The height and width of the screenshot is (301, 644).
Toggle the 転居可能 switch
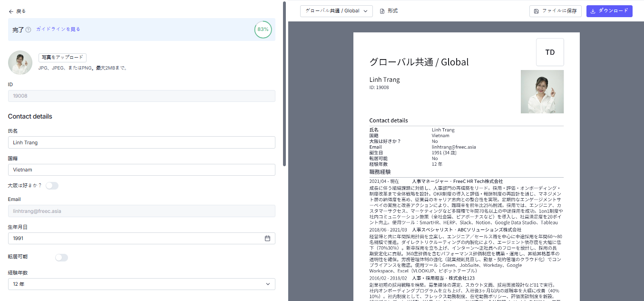[61, 258]
